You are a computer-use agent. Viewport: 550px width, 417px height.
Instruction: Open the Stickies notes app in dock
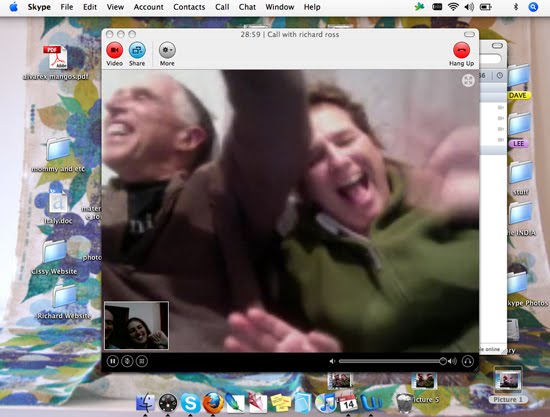click(x=281, y=403)
